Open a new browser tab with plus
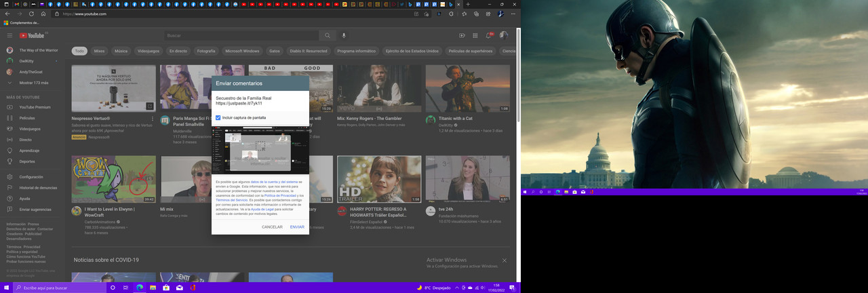The height and width of the screenshot is (293, 868). pos(468,4)
